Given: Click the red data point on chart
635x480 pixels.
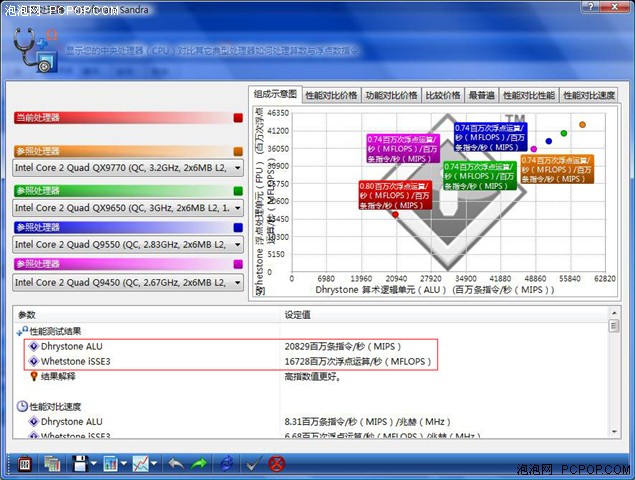Looking at the screenshot, I should point(395,215).
